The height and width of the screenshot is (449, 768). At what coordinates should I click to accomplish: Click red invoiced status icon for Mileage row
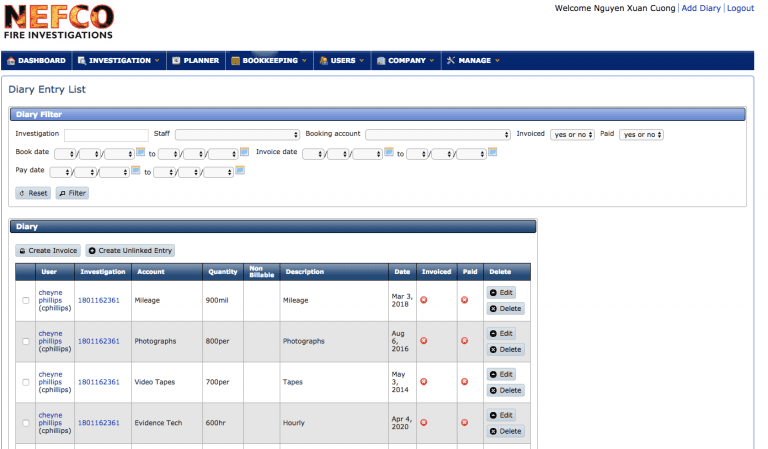[x=423, y=300]
